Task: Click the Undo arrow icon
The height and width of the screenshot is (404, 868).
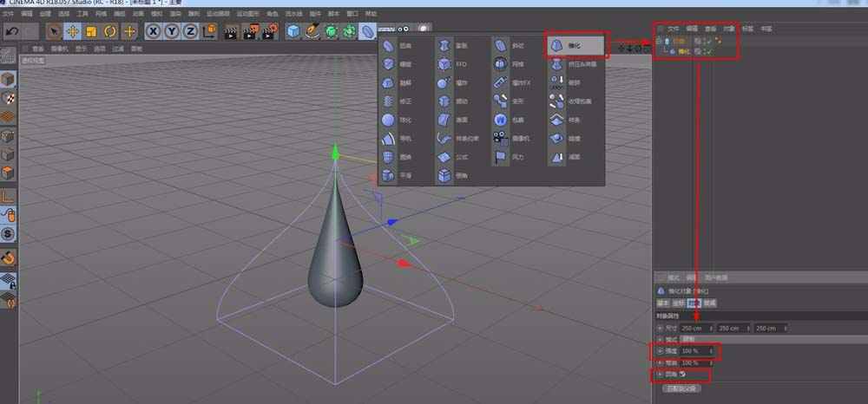Action: (x=12, y=31)
